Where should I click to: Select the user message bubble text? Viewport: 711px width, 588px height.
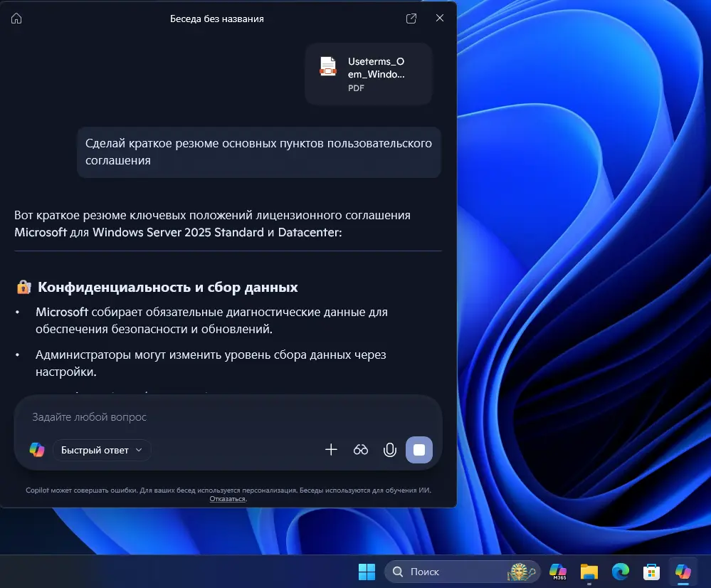(x=258, y=152)
